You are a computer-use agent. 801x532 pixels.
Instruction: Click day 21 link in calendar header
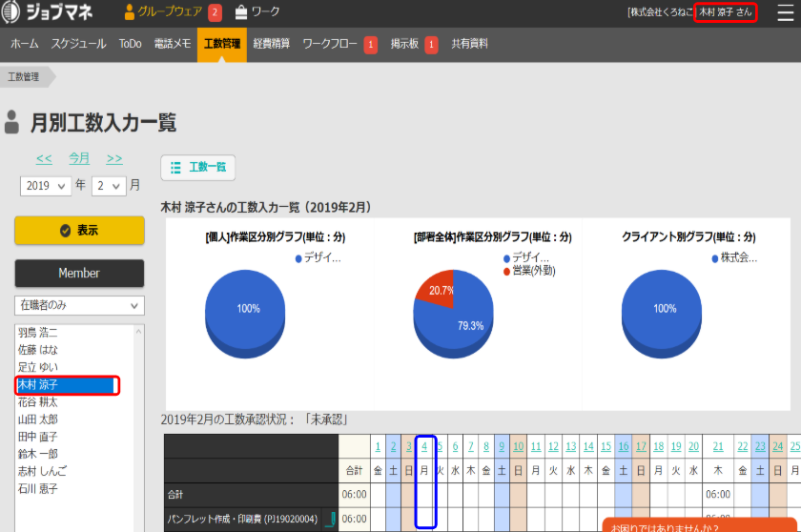[718, 447]
